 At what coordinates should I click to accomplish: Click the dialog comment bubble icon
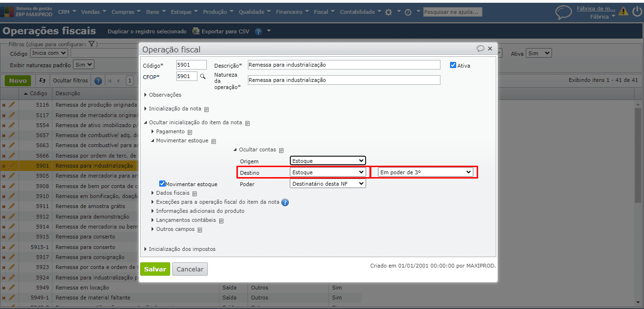[480, 49]
